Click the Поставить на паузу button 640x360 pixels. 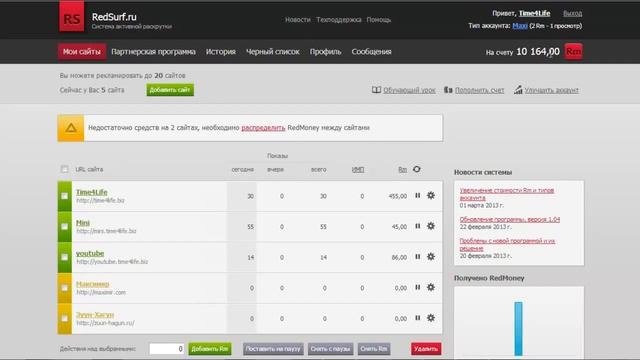(x=273, y=349)
